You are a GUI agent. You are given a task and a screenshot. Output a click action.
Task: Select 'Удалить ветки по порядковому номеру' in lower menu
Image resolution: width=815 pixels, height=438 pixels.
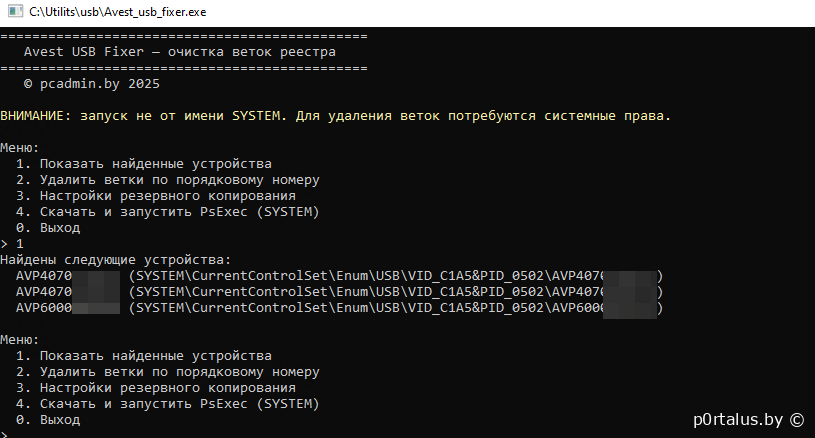pyautogui.click(x=168, y=372)
